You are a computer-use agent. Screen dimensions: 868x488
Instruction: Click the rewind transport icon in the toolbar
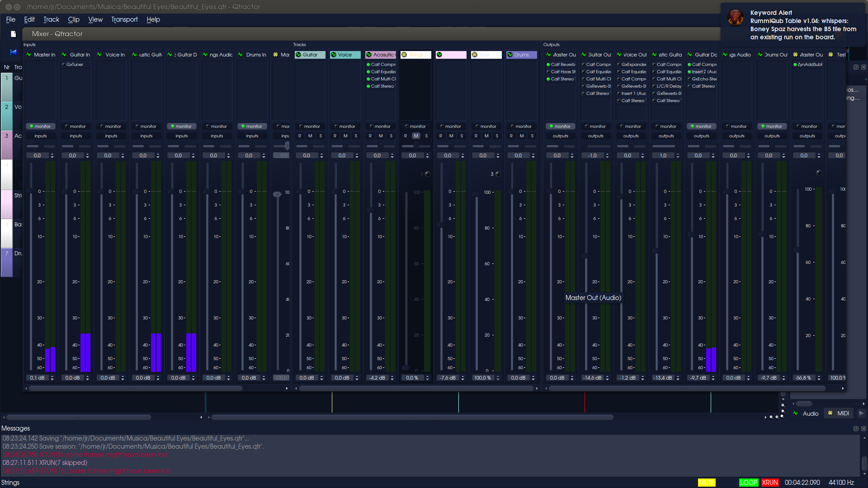tap(14, 52)
